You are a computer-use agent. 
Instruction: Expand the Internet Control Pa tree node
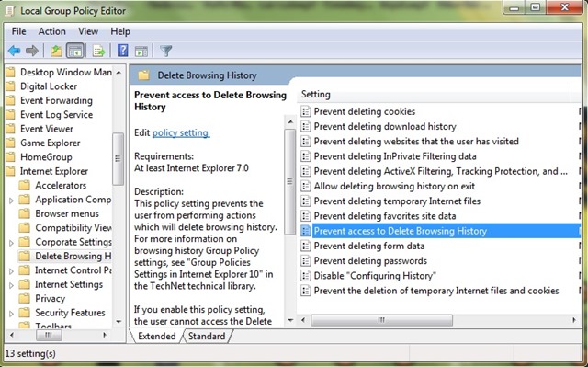point(11,271)
